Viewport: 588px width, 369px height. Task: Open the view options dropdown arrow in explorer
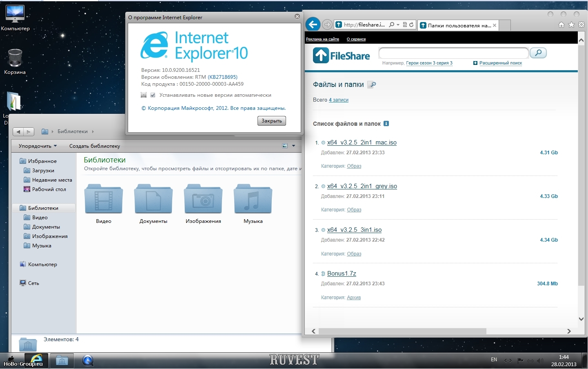coord(293,146)
